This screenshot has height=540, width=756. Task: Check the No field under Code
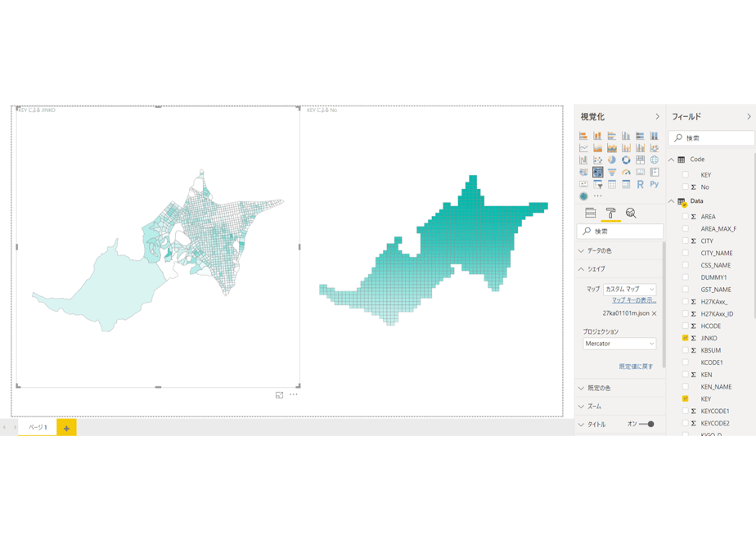(x=685, y=187)
